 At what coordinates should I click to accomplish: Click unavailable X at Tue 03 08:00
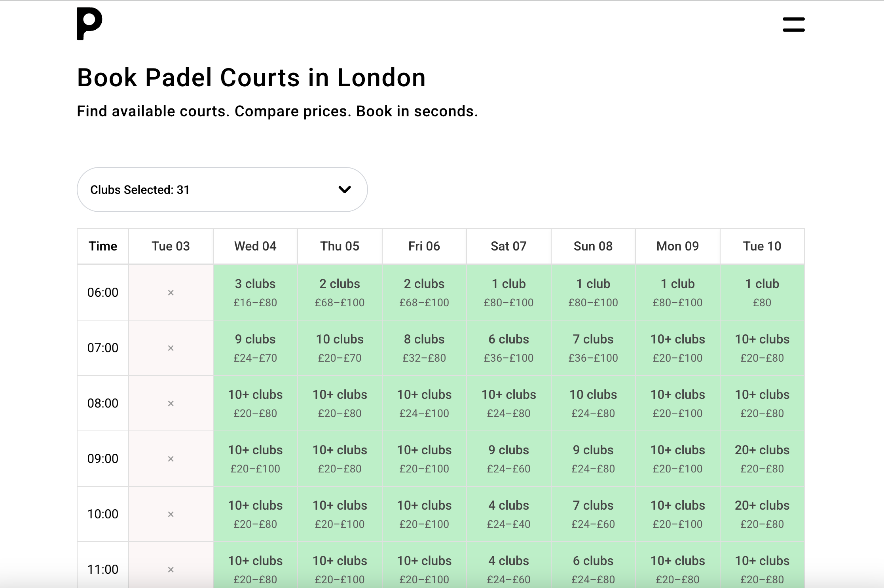coord(171,404)
